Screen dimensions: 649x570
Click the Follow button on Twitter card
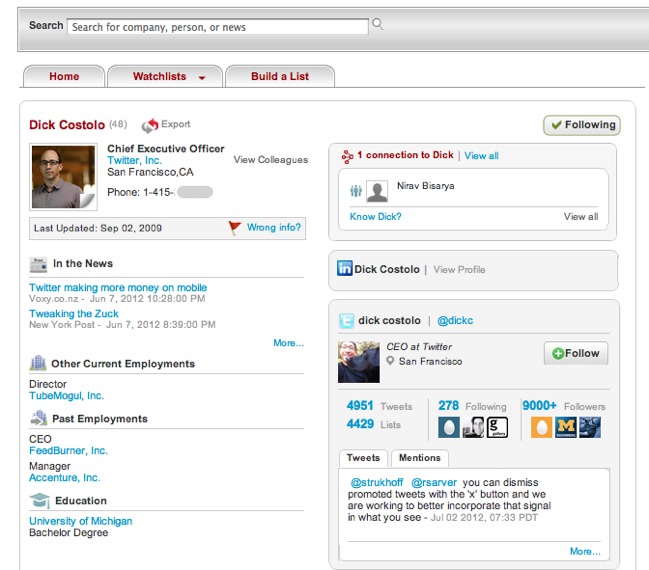pos(576,353)
